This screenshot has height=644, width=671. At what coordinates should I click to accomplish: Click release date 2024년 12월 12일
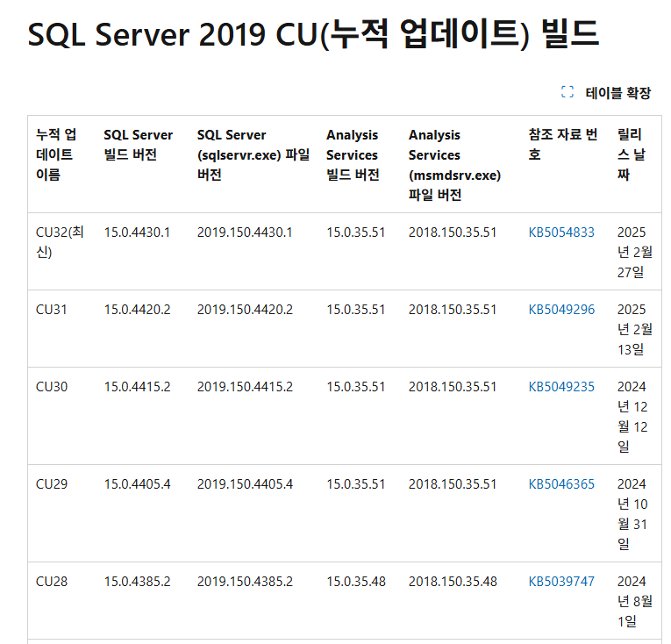pyautogui.click(x=632, y=417)
